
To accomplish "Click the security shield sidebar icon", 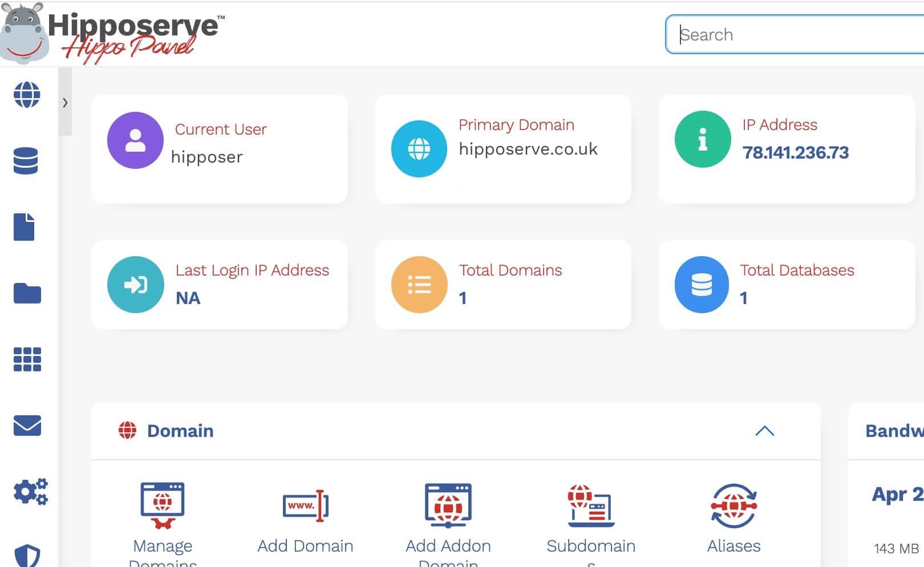I will pos(27,555).
